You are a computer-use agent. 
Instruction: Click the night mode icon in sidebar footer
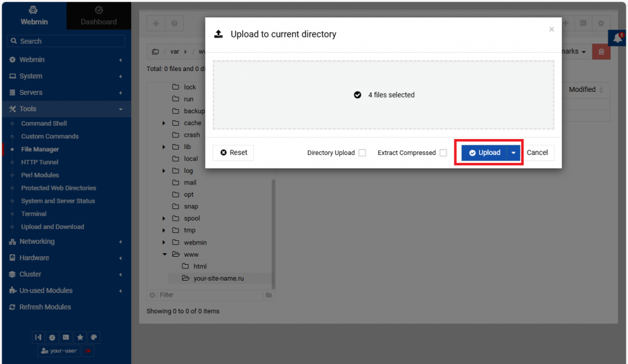tap(52, 338)
